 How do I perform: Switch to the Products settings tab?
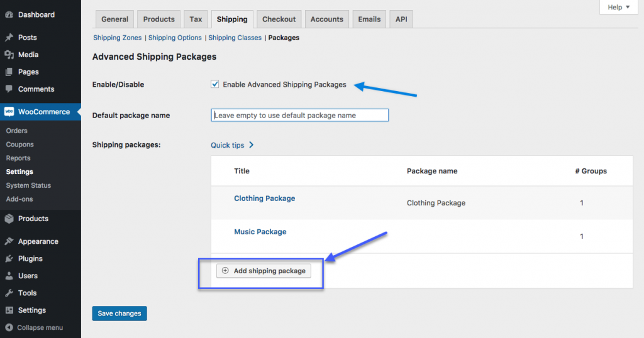tap(158, 19)
